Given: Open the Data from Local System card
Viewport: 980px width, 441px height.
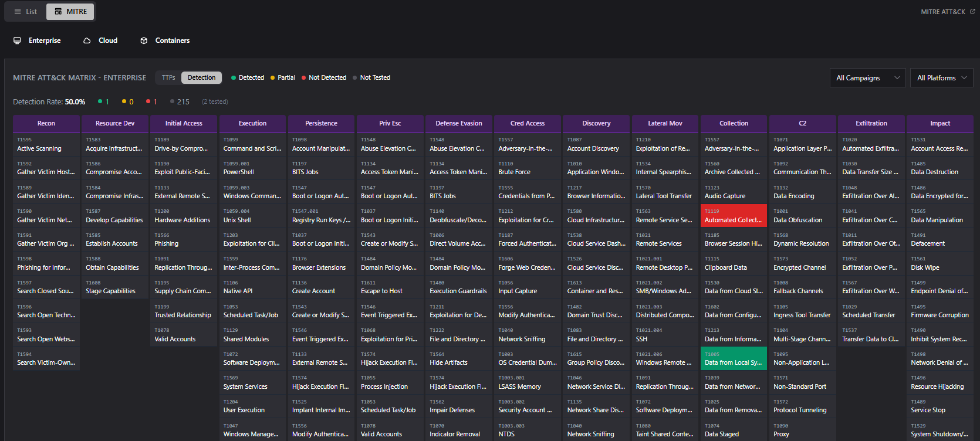Looking at the screenshot, I should click(x=734, y=358).
